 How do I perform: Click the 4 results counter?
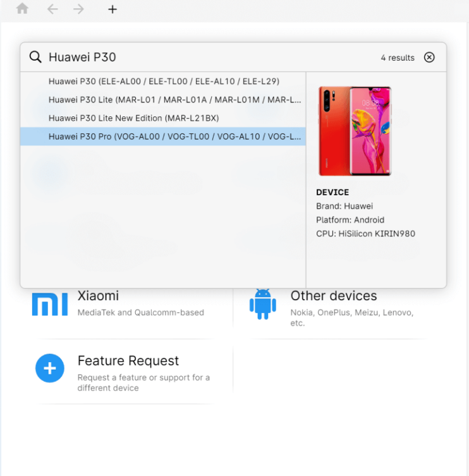398,58
